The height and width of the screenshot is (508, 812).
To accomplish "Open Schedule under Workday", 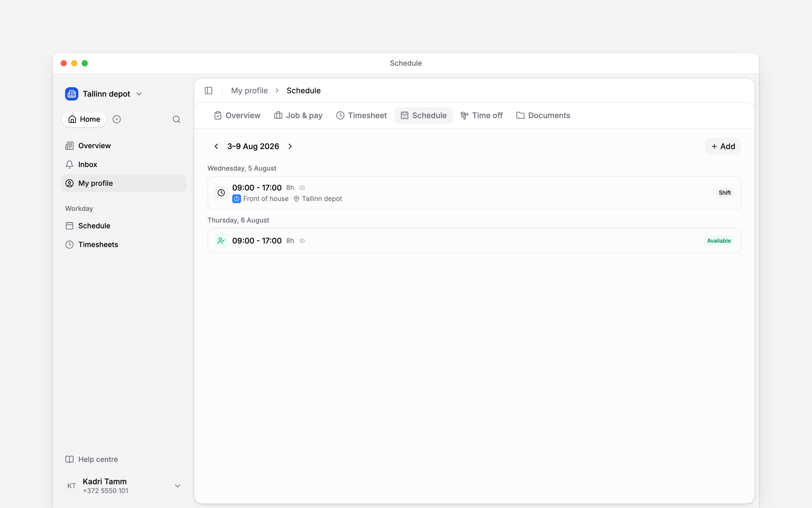I will tap(124, 226).
